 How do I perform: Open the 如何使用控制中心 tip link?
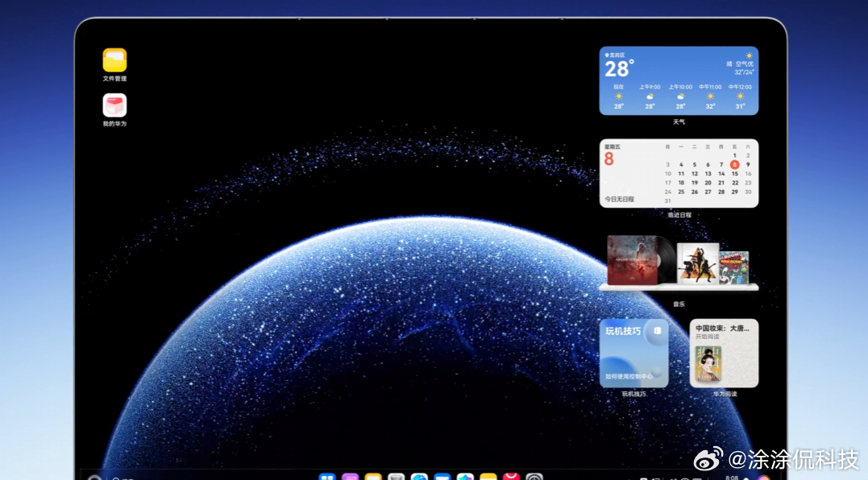pyautogui.click(x=629, y=376)
